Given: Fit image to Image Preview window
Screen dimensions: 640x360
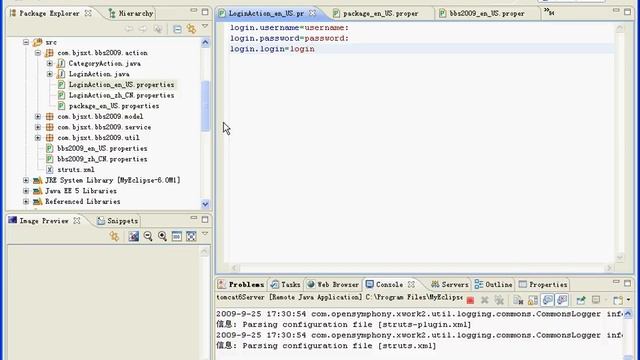Looking at the screenshot, I should point(191,236).
